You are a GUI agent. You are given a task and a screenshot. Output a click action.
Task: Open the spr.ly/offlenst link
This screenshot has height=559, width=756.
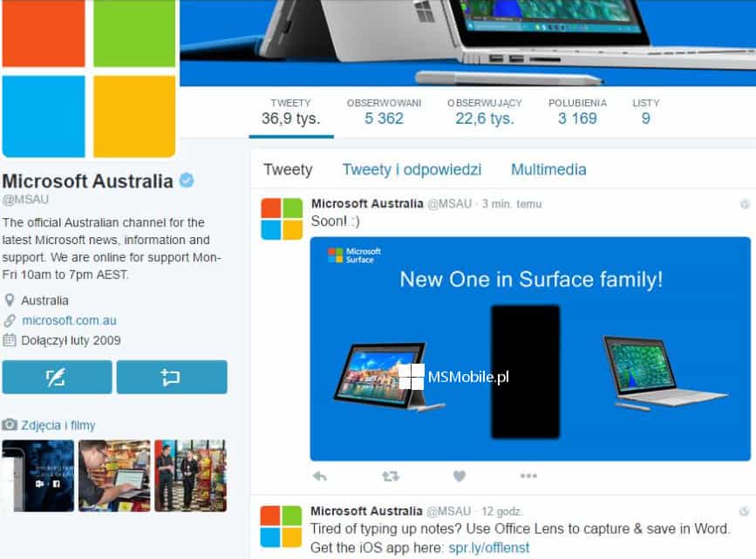(489, 548)
